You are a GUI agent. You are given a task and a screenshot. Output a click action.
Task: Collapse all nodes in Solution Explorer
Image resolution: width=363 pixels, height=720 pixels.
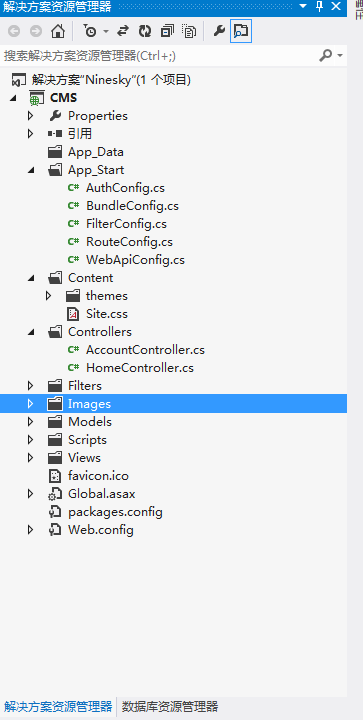pyautogui.click(x=167, y=31)
